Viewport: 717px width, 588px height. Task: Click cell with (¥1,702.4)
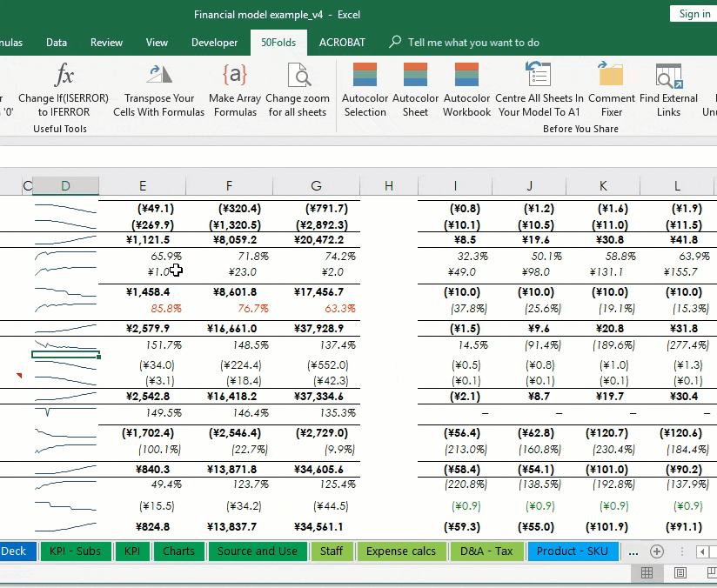point(143,433)
